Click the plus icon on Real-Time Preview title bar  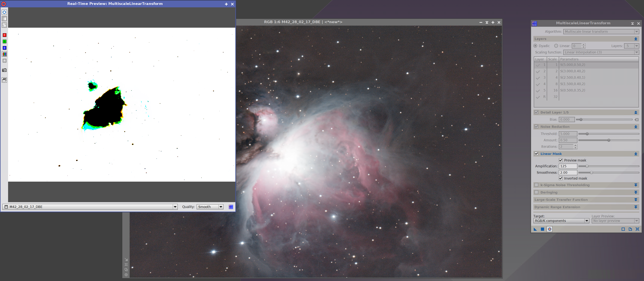point(226,4)
